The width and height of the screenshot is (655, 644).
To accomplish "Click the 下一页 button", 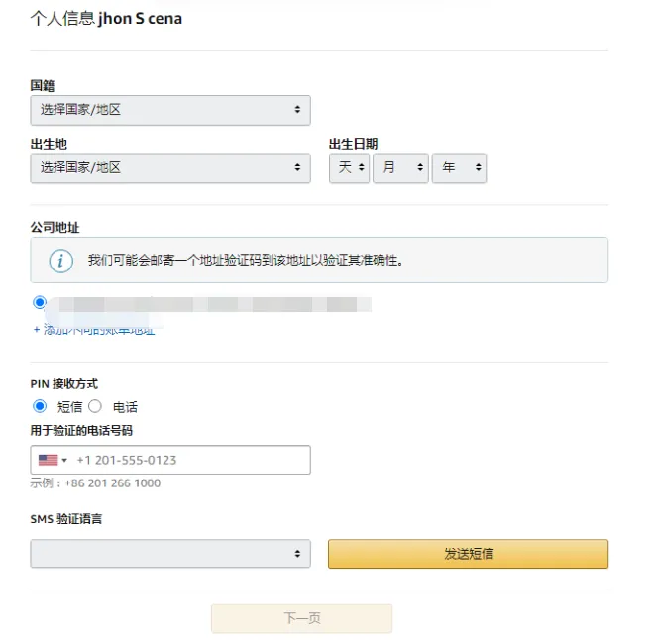I will 301,618.
